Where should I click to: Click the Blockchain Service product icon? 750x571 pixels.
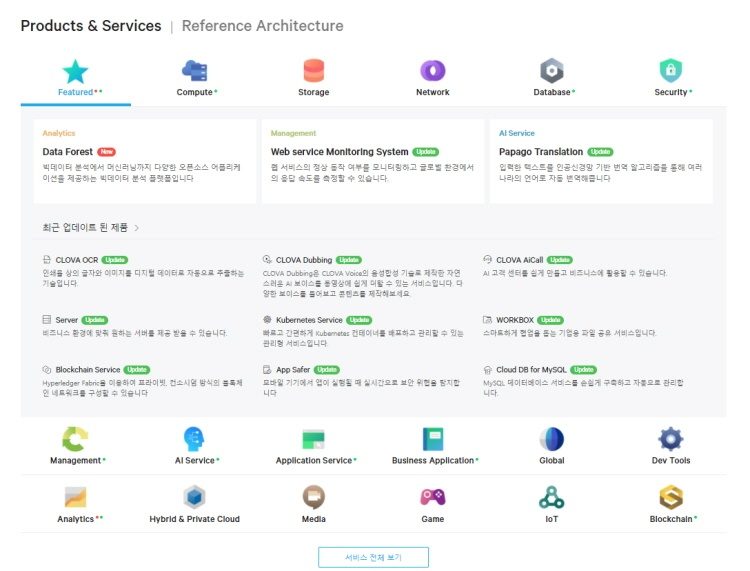(x=46, y=370)
